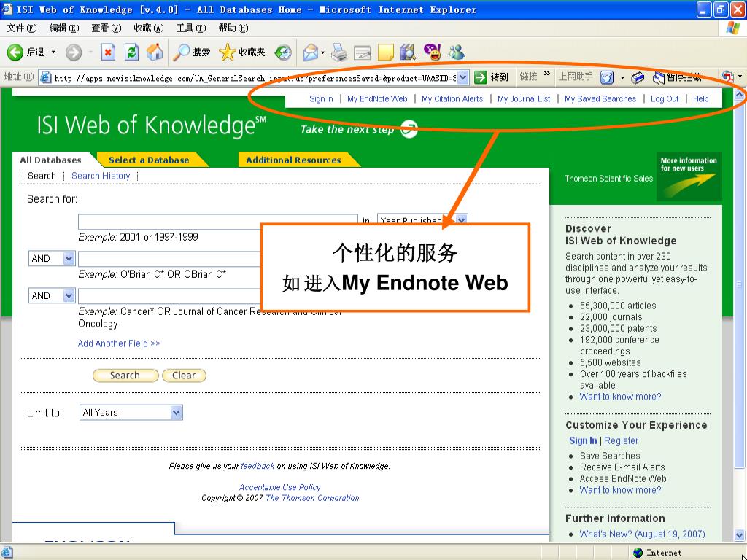Open the History clock icon
The width and height of the screenshot is (747, 560).
(x=284, y=52)
